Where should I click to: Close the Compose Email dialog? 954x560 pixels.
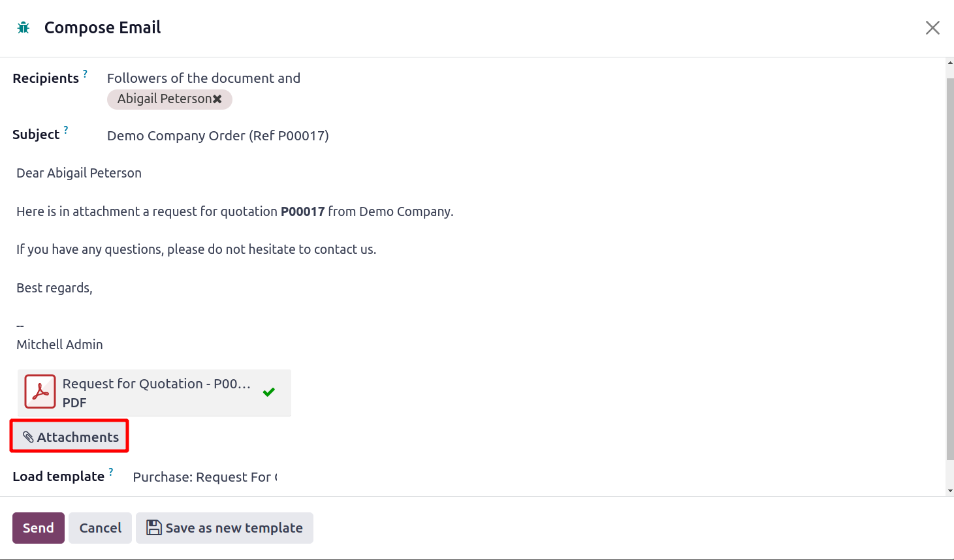tap(932, 27)
